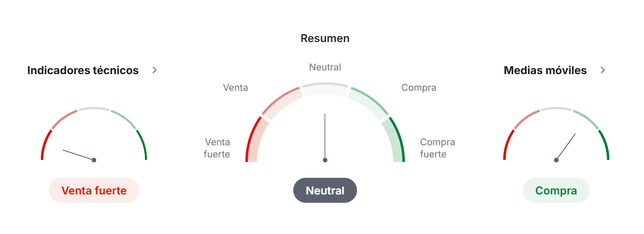Click the Resumen gauge vertical needle
Image resolution: width=644 pixels, height=234 pixels.
tap(325, 135)
